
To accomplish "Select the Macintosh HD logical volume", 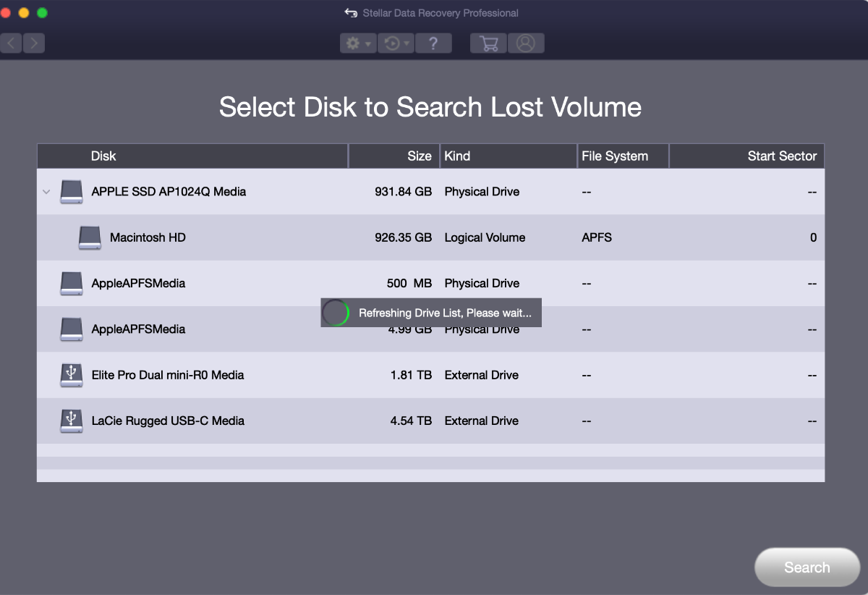I will point(148,237).
